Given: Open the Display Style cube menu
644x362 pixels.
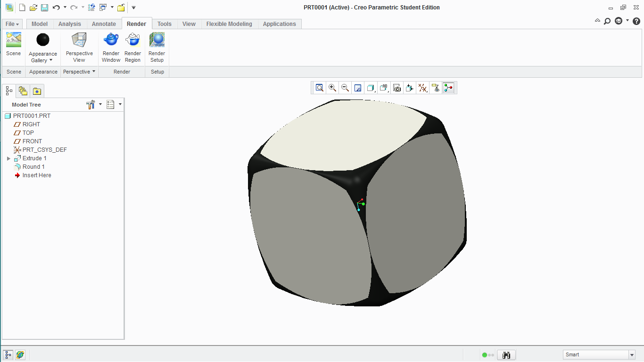Looking at the screenshot, I should click(371, 88).
